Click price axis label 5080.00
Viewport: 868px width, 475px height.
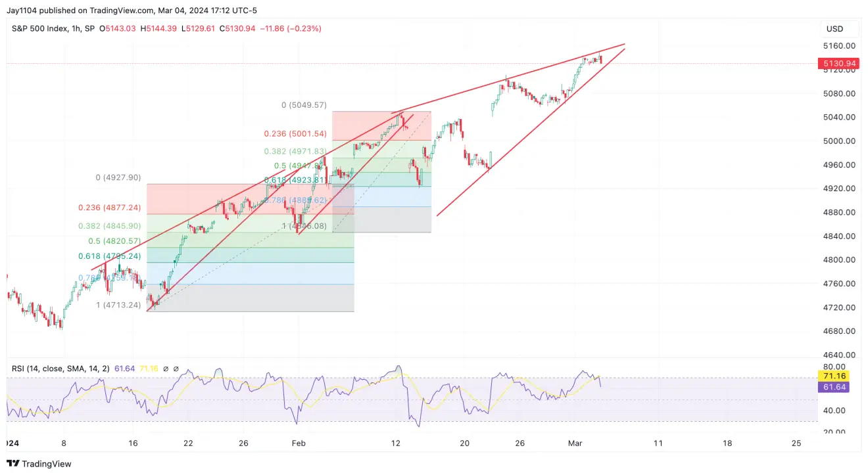(839, 93)
